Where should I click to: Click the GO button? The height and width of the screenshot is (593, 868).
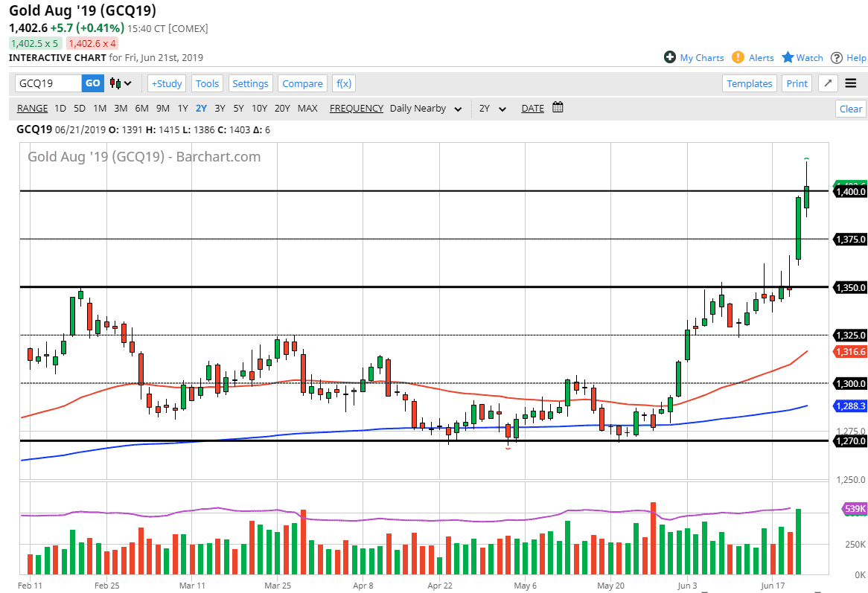click(x=92, y=83)
